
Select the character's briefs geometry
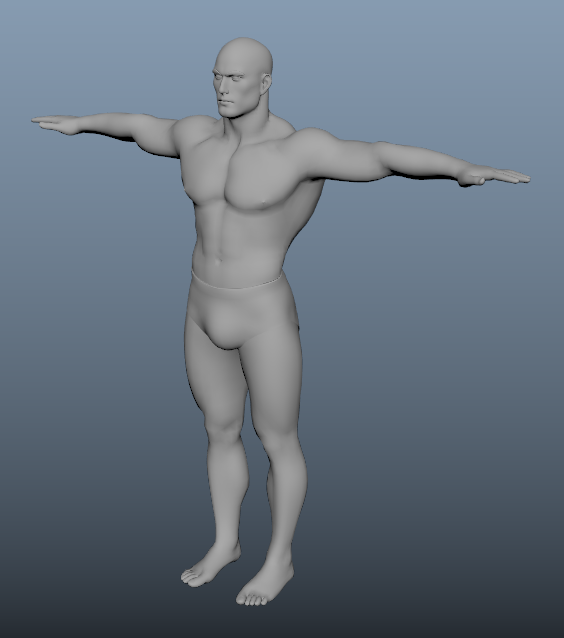243,310
